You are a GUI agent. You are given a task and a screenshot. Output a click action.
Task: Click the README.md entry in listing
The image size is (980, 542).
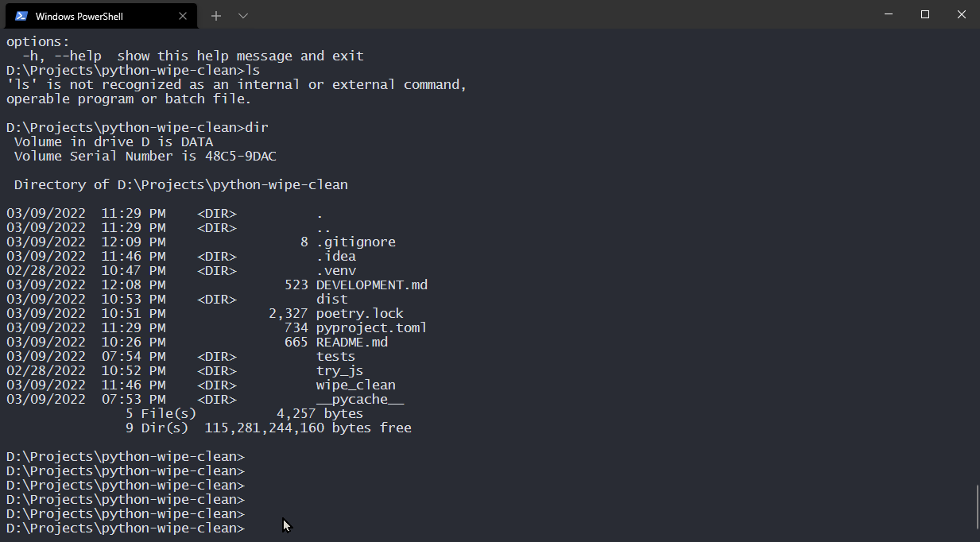tap(352, 343)
